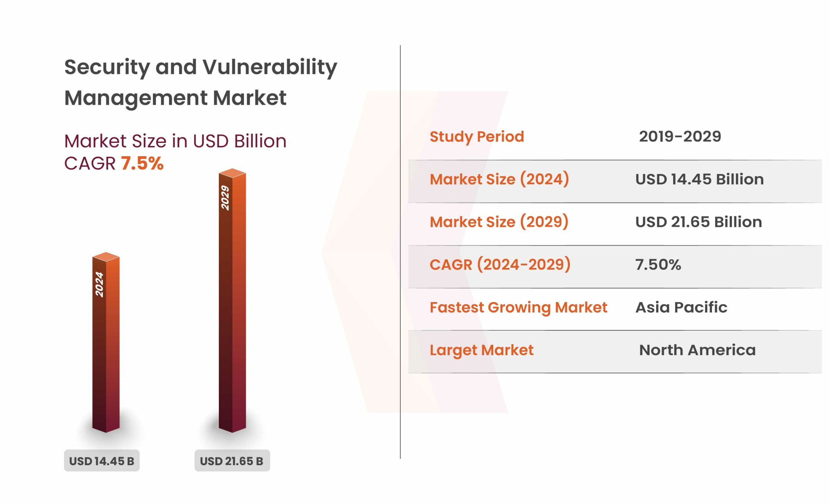Click the CAGR (2024-2029) row label
The width and height of the screenshot is (830, 504).
point(500,264)
